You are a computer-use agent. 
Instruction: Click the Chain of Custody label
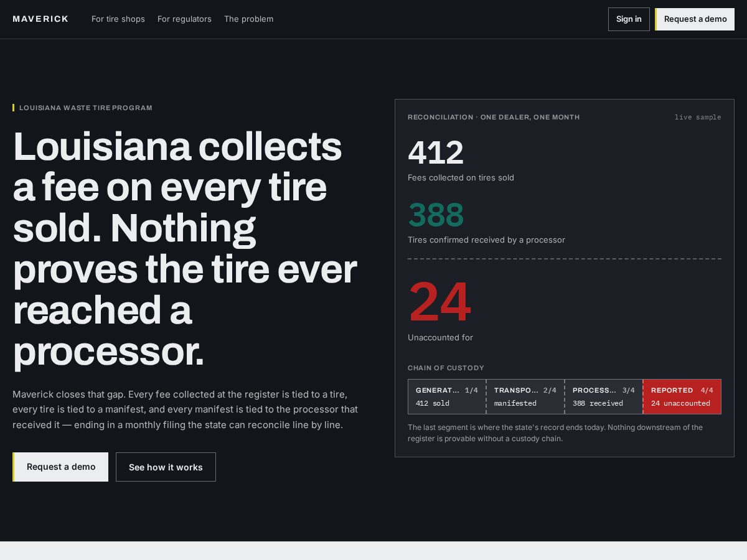pyautogui.click(x=446, y=368)
